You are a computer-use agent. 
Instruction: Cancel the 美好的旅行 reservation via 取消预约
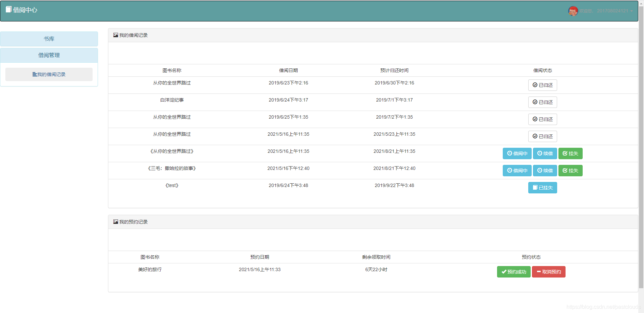click(x=548, y=272)
